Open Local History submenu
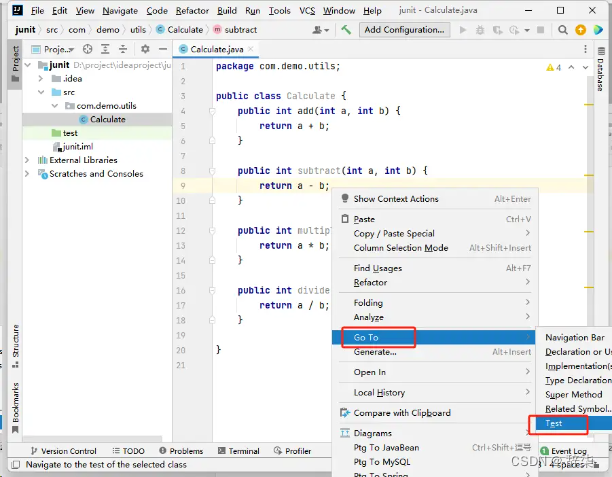Screen dimensions: 612x477 (435, 392)
